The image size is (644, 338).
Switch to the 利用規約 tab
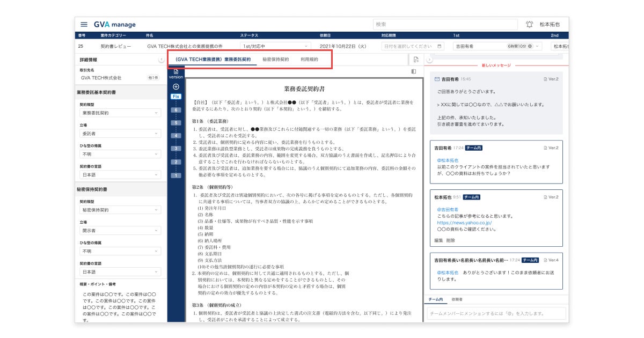click(309, 60)
